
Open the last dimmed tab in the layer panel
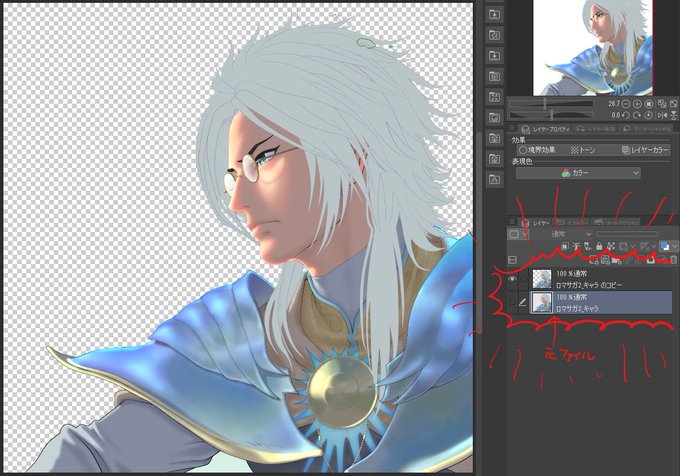pos(616,223)
